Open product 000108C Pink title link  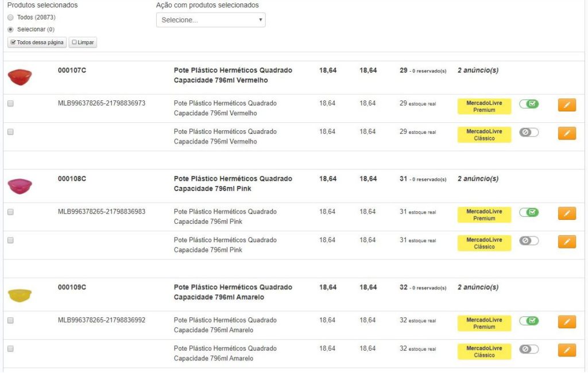pyautogui.click(x=233, y=184)
